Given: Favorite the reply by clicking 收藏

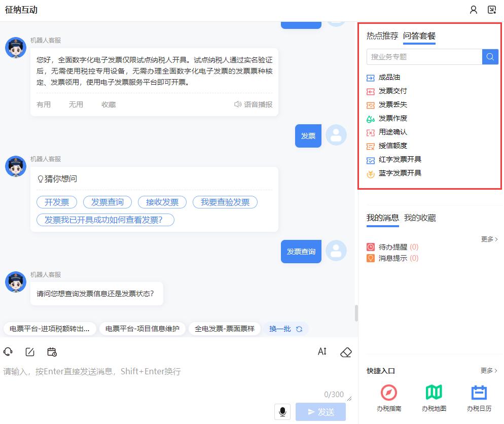Looking at the screenshot, I should (108, 104).
